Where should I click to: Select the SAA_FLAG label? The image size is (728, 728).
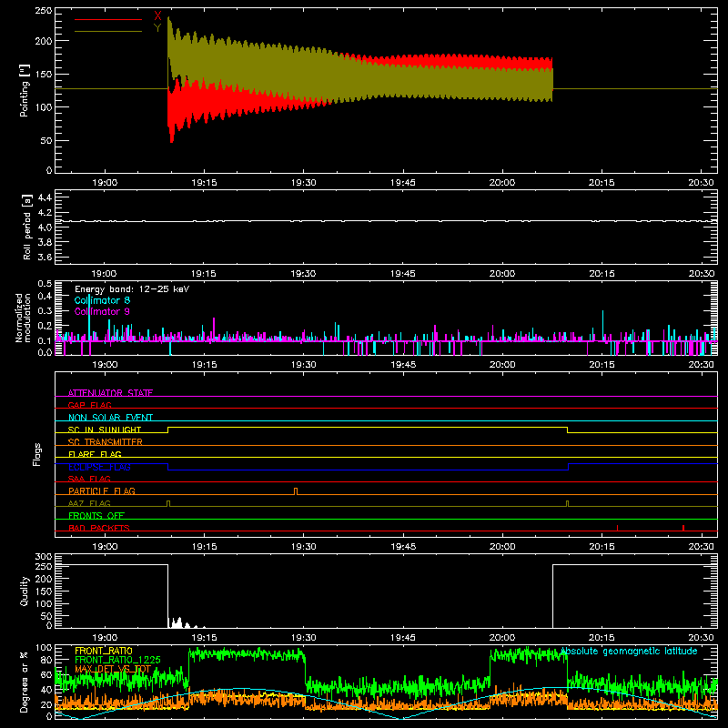(x=89, y=479)
